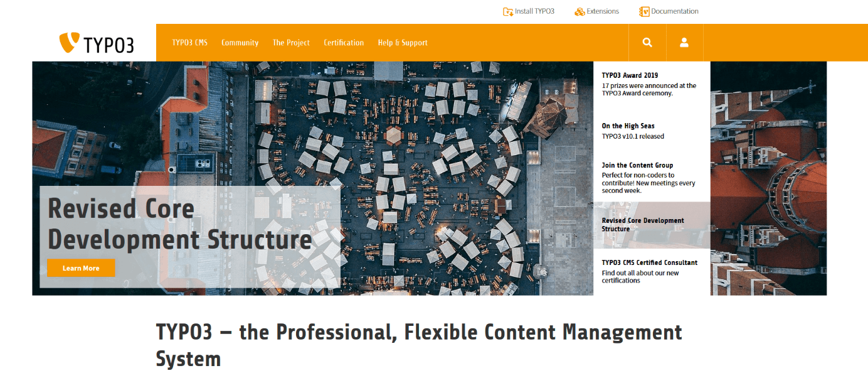
Task: Open the Help & Support menu
Action: pyautogui.click(x=402, y=42)
